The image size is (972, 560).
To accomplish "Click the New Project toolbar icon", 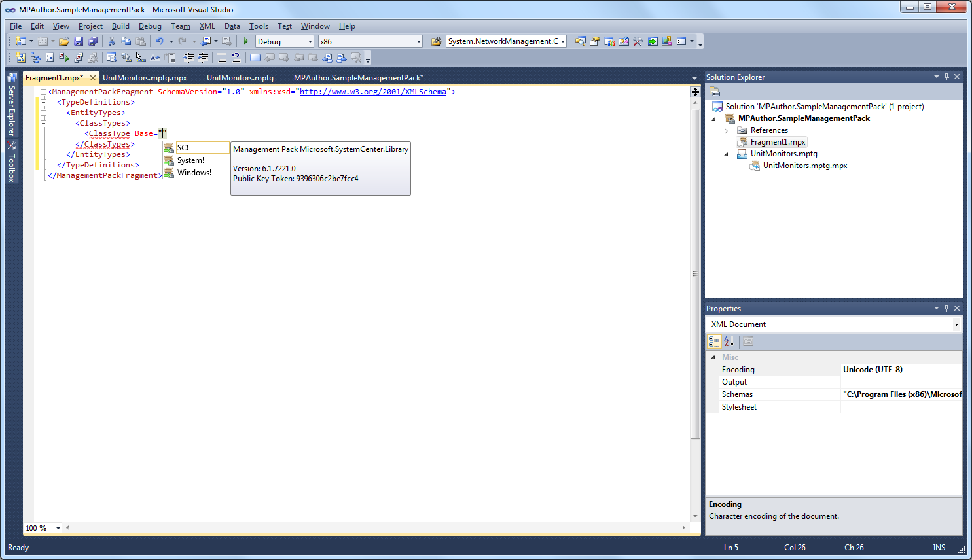I will (20, 41).
